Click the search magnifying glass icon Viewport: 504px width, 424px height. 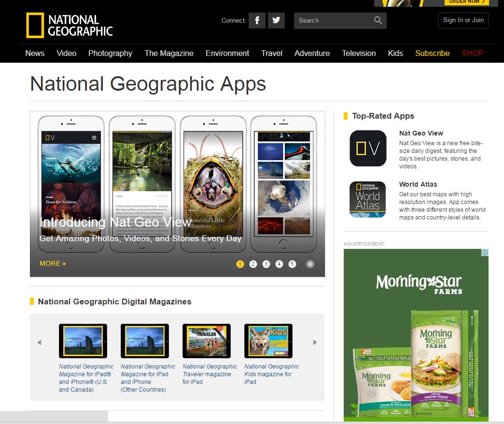(x=378, y=20)
